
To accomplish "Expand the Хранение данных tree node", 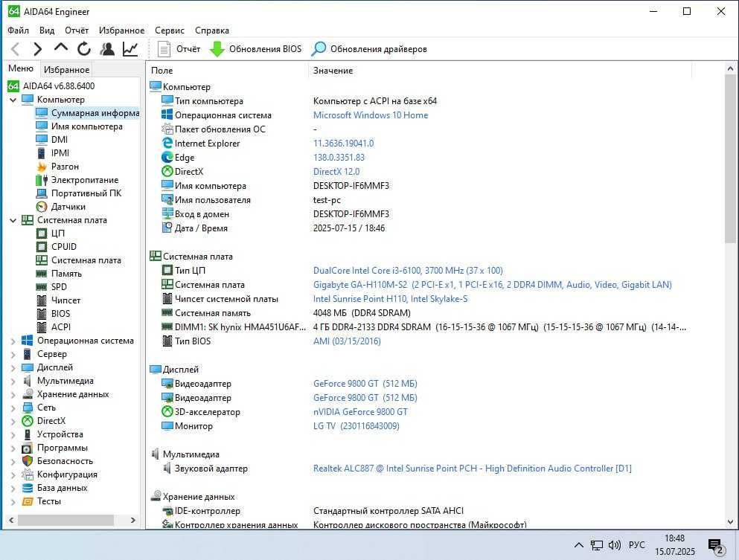I will pos(13,394).
